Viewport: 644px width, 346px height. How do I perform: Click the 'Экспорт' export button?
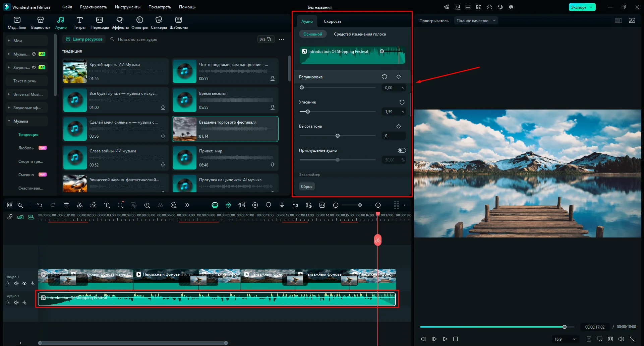coord(579,7)
